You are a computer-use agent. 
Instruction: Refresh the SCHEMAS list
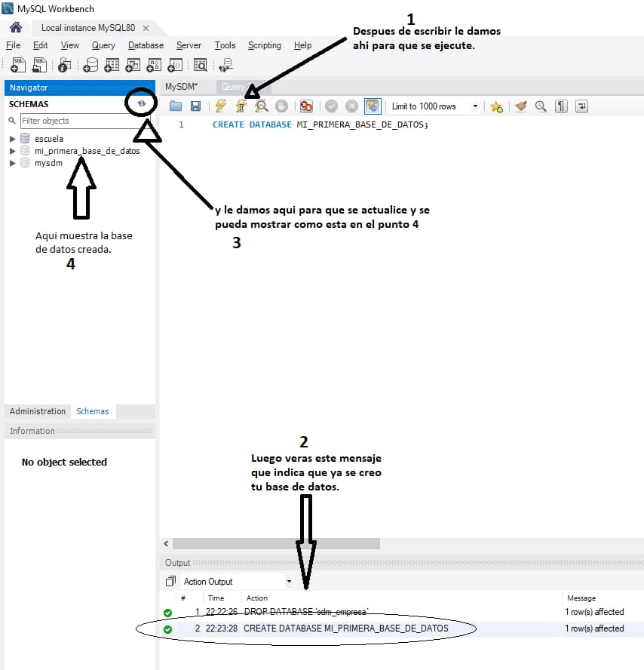click(141, 103)
